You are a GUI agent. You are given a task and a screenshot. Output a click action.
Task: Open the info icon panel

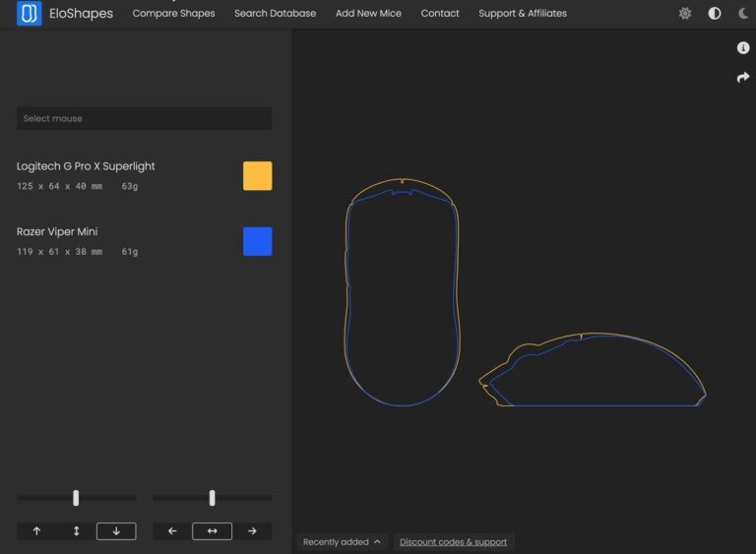click(x=743, y=48)
